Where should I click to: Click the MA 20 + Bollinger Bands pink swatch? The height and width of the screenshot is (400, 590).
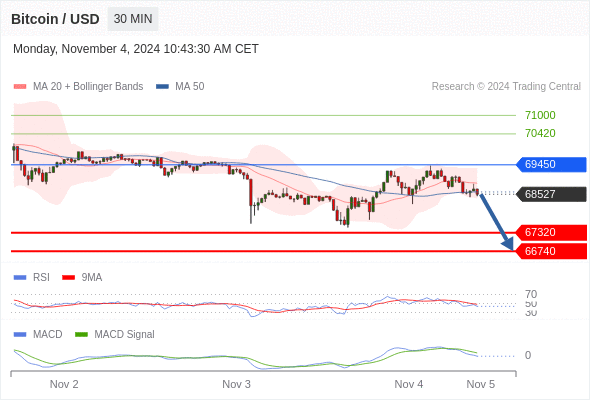tap(20, 87)
